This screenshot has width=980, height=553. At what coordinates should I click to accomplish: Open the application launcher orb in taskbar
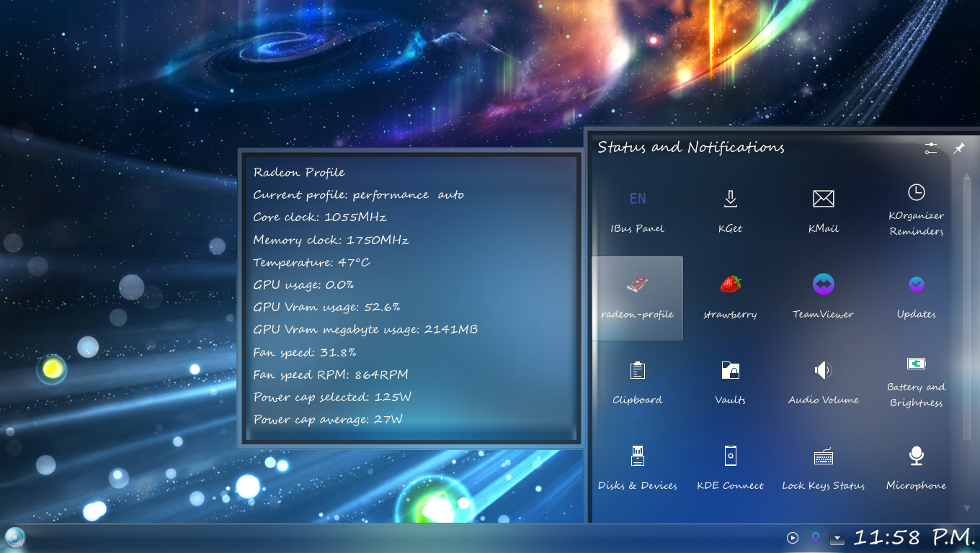(15, 537)
